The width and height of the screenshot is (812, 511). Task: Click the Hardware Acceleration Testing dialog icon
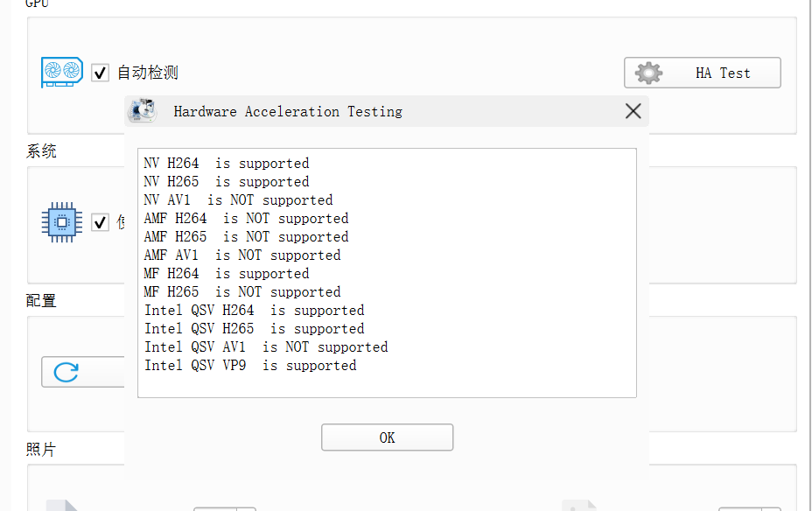[142, 110]
